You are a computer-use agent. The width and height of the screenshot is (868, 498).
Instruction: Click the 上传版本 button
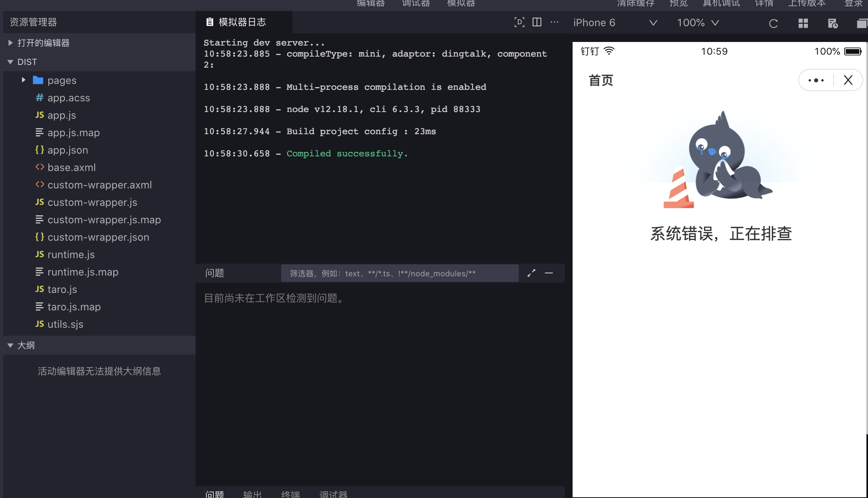807,4
